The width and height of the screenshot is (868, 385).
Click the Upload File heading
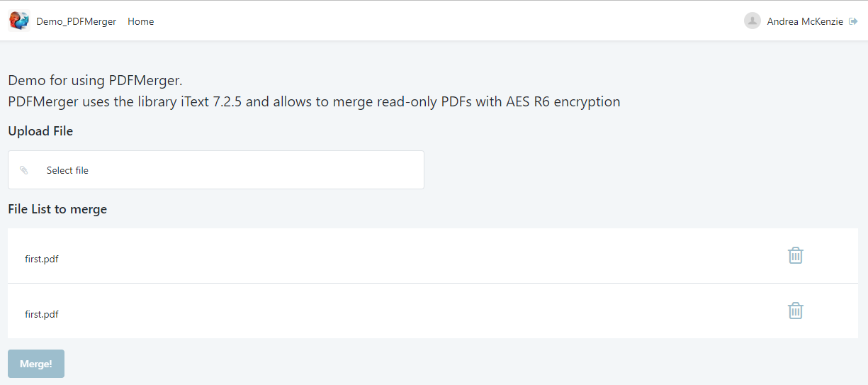click(x=40, y=131)
